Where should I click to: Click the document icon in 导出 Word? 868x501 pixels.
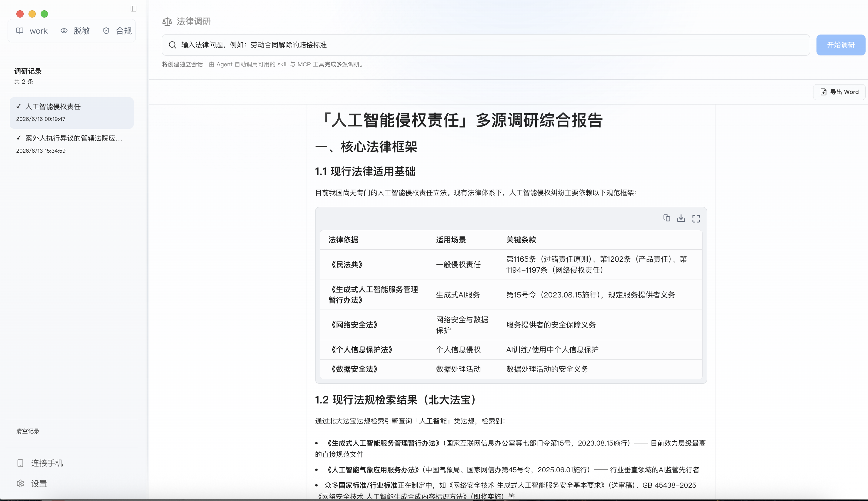click(x=823, y=92)
